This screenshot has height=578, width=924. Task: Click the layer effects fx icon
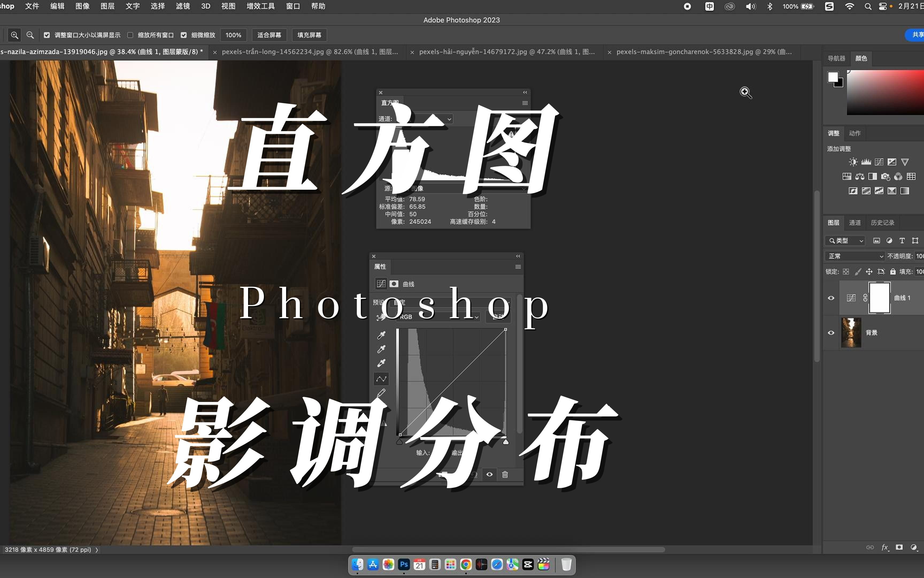point(885,547)
